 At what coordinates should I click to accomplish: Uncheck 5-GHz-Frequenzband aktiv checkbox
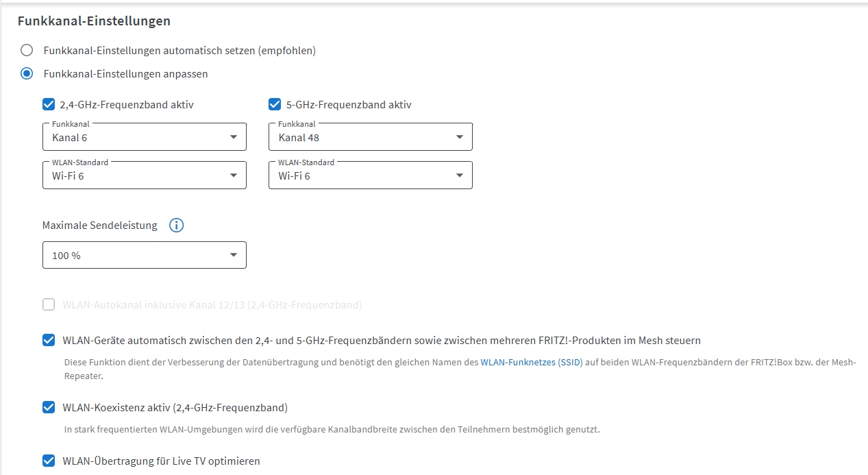click(275, 104)
